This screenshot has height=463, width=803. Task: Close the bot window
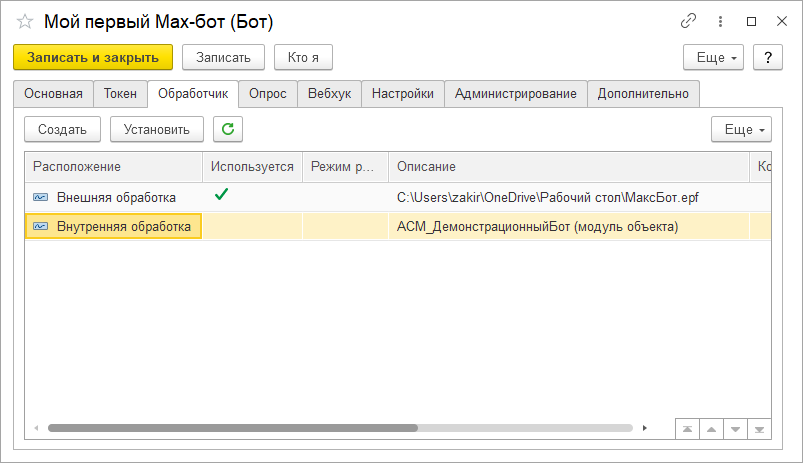(x=781, y=21)
